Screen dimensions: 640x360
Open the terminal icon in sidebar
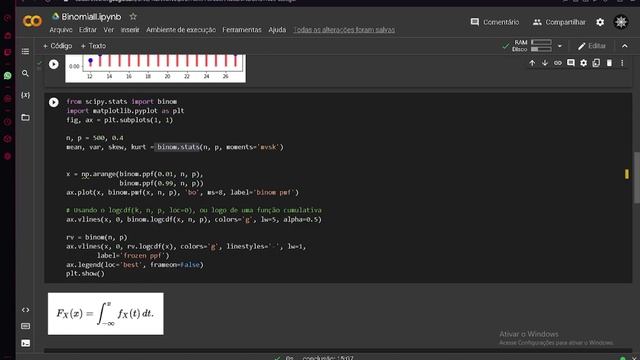25,343
